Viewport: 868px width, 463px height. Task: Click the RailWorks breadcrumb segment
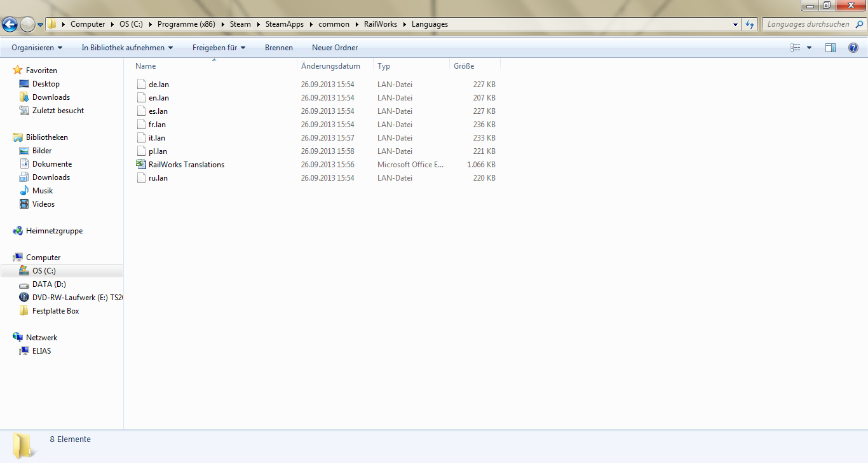[381, 24]
